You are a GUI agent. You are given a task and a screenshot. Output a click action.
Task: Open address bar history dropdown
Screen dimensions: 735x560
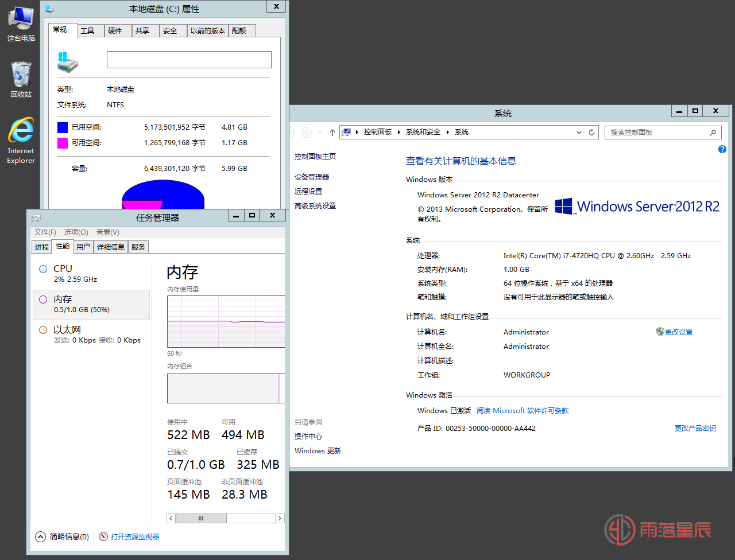[x=579, y=133]
